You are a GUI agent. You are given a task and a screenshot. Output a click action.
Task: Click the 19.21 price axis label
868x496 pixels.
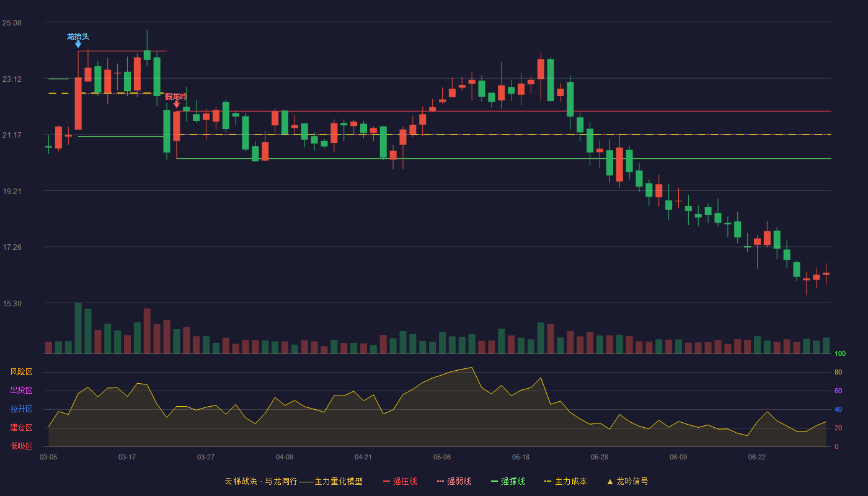[x=12, y=192]
